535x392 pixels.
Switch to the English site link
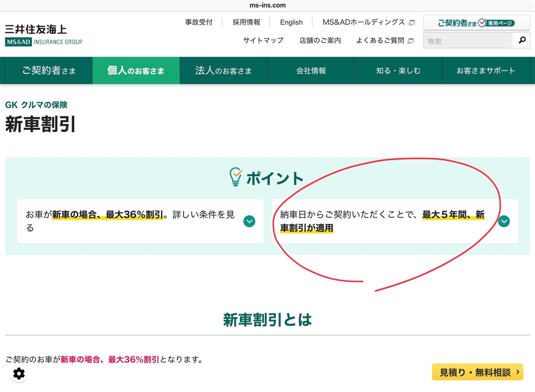(291, 22)
